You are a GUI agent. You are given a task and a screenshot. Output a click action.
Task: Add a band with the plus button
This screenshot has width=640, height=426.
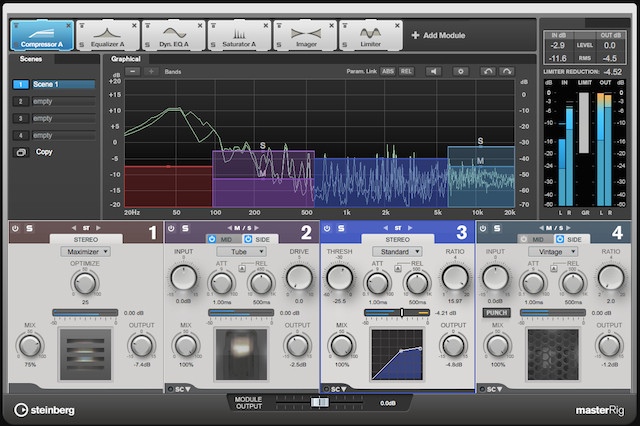(x=151, y=72)
